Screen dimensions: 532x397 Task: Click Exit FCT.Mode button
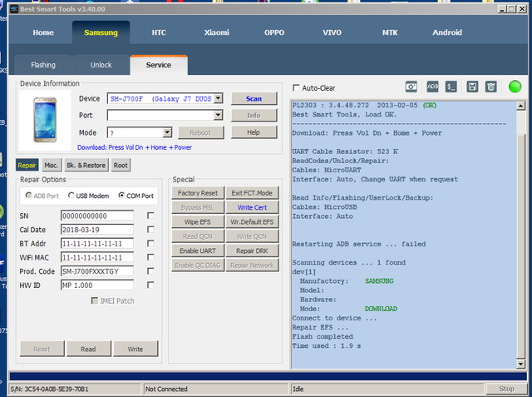click(x=252, y=193)
